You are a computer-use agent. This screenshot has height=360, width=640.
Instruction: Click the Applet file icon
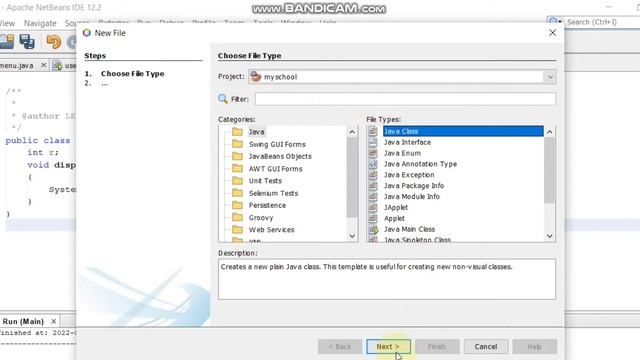pos(373,218)
